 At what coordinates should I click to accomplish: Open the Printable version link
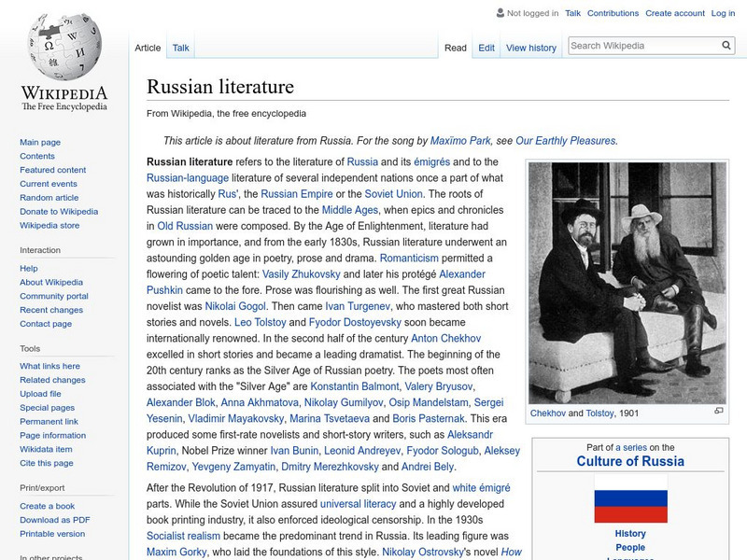[x=52, y=533]
